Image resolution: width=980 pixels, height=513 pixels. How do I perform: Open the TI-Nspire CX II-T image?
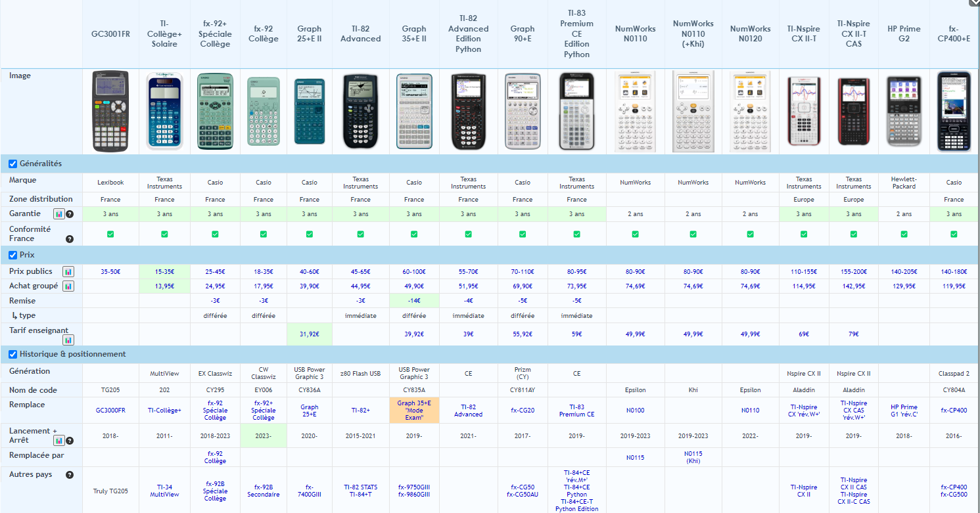804,110
